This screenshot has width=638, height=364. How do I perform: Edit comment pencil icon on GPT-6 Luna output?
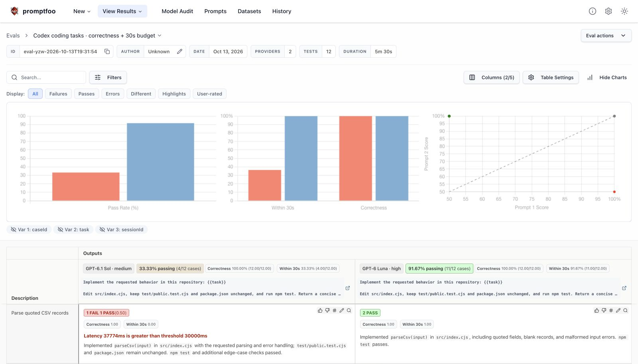coord(618,310)
